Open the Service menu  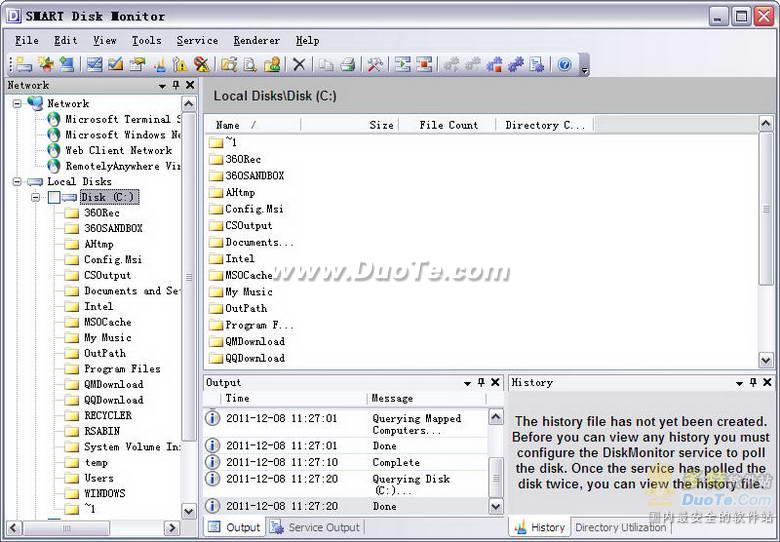point(197,41)
